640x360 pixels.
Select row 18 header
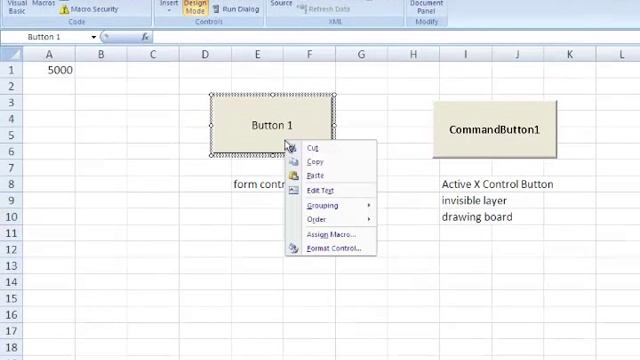click(x=11, y=347)
